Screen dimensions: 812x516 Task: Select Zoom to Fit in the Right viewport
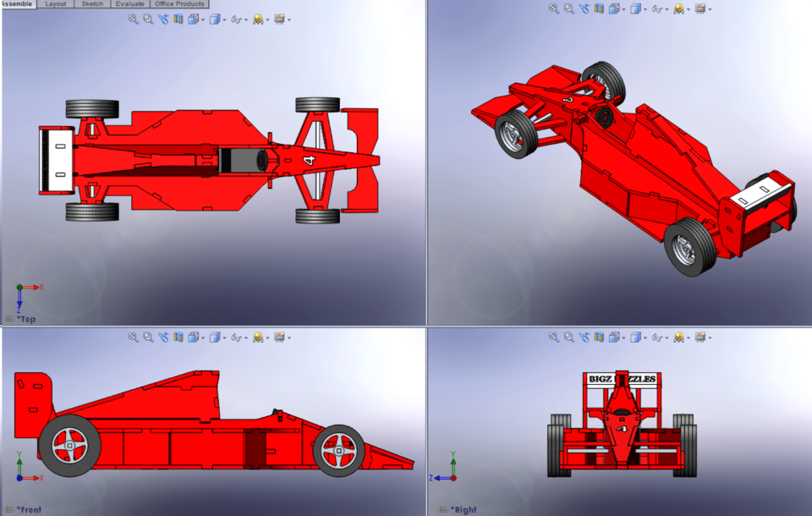[552, 337]
